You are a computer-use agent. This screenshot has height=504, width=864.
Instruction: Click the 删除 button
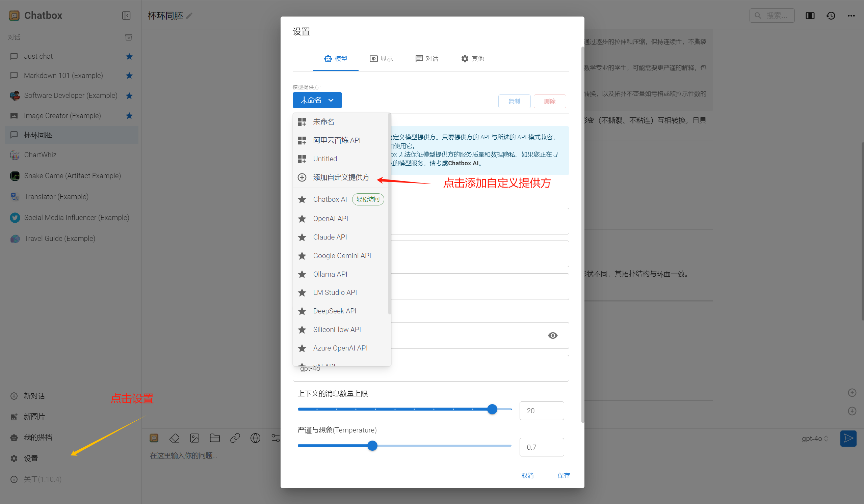(x=549, y=101)
